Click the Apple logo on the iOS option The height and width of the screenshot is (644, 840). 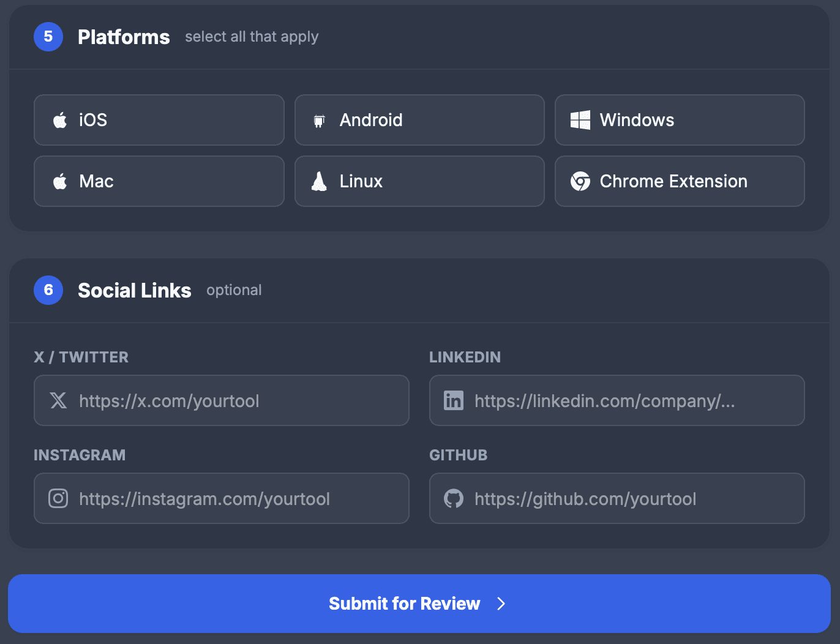point(60,120)
